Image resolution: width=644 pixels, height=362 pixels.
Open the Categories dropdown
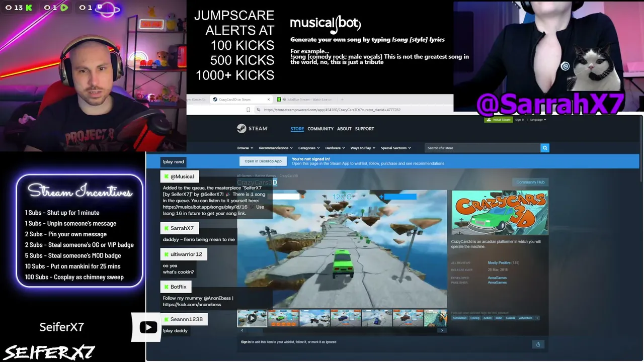coord(308,148)
